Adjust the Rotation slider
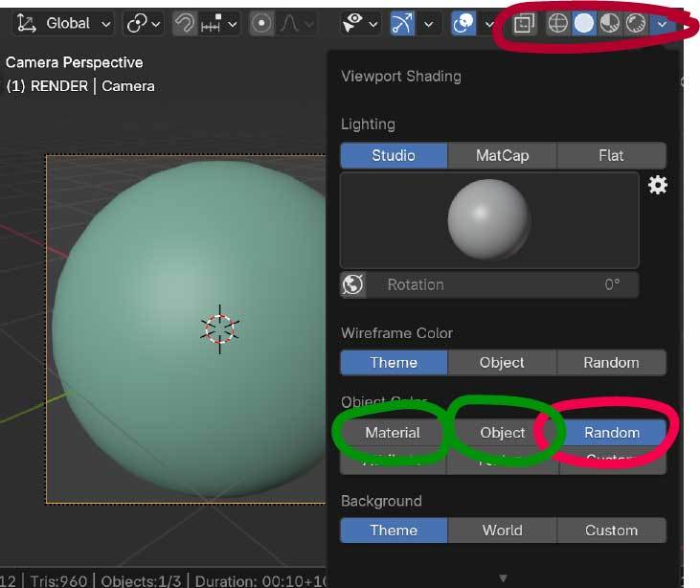This screenshot has height=588, width=700. click(x=503, y=284)
